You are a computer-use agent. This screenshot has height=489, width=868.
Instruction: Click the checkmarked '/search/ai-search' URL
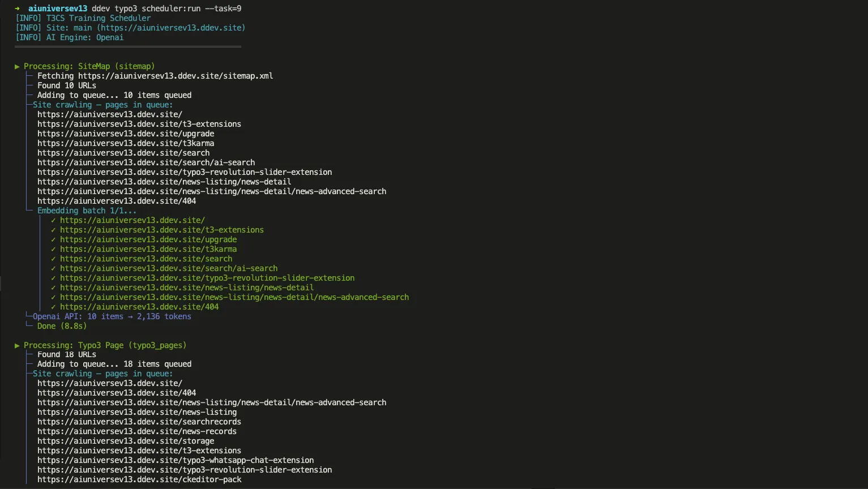[169, 268]
